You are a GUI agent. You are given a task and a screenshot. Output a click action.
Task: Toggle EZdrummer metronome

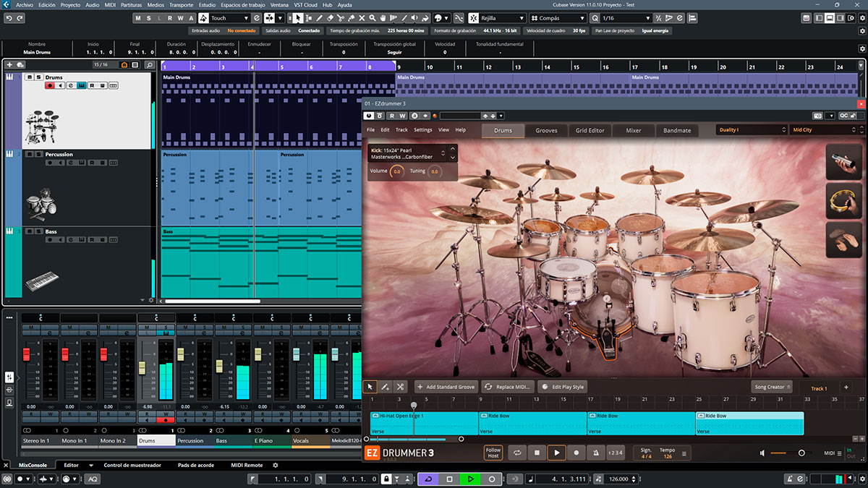595,453
